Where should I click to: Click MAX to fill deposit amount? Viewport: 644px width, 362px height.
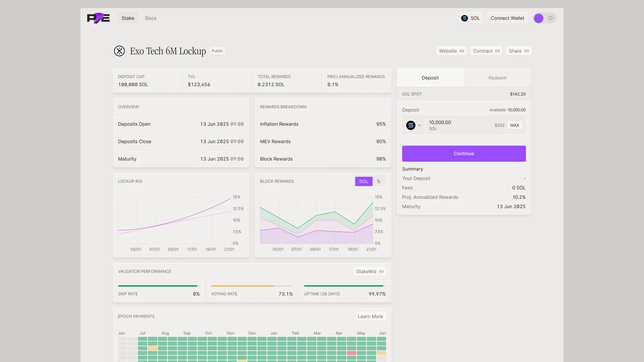point(515,125)
